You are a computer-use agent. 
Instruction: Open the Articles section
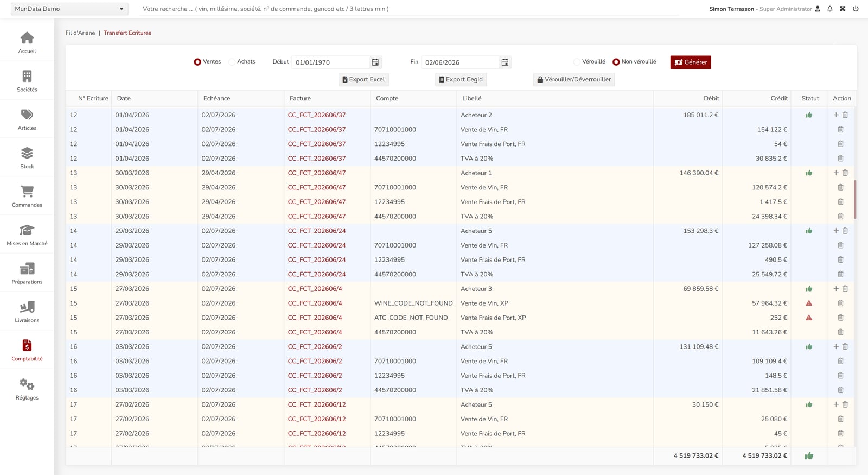click(27, 120)
